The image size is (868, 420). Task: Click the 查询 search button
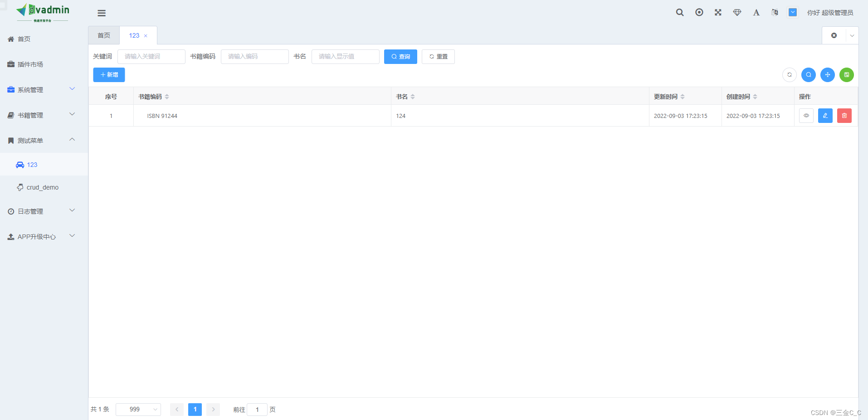(400, 57)
